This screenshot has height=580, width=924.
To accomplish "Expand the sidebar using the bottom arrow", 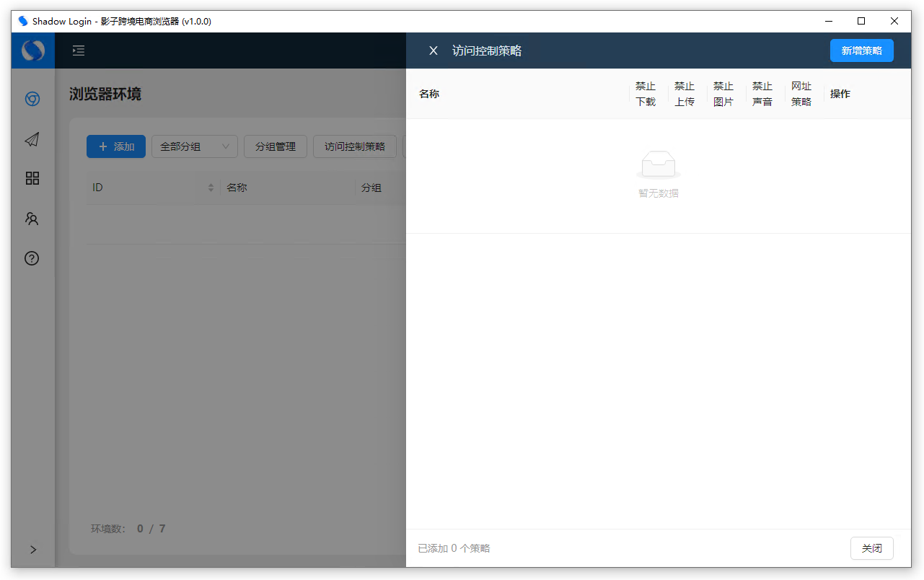I will coord(32,550).
